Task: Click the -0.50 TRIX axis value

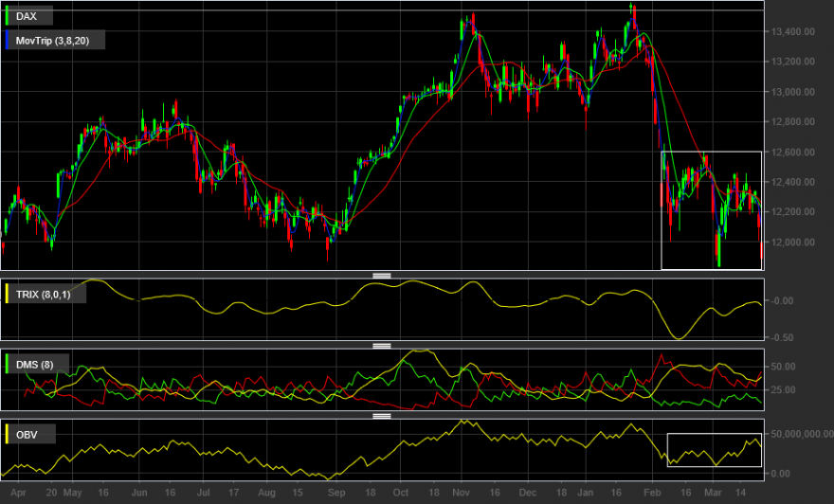Action: 782,337
